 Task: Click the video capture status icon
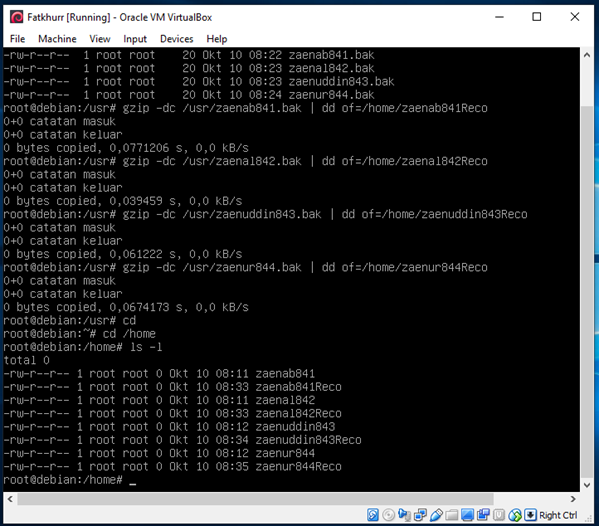click(483, 515)
